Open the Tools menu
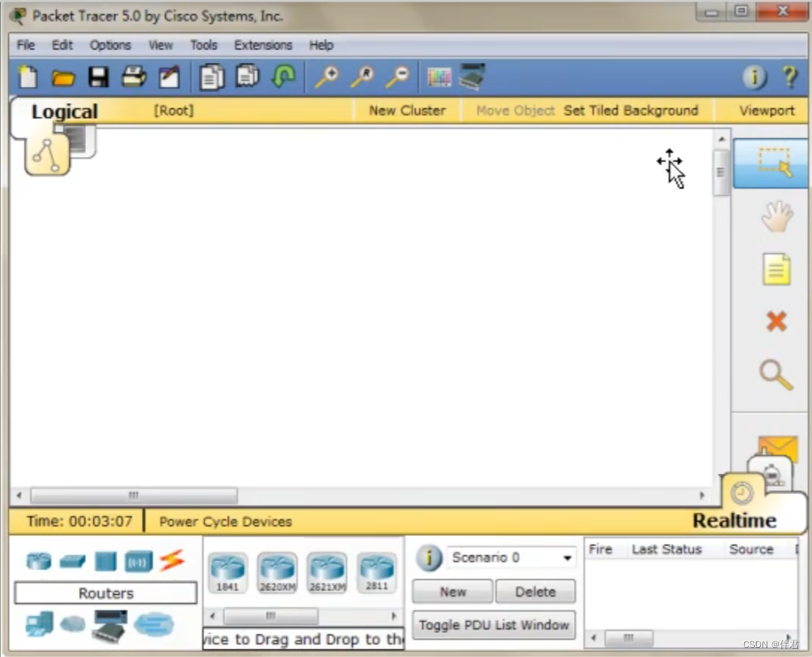 tap(203, 45)
